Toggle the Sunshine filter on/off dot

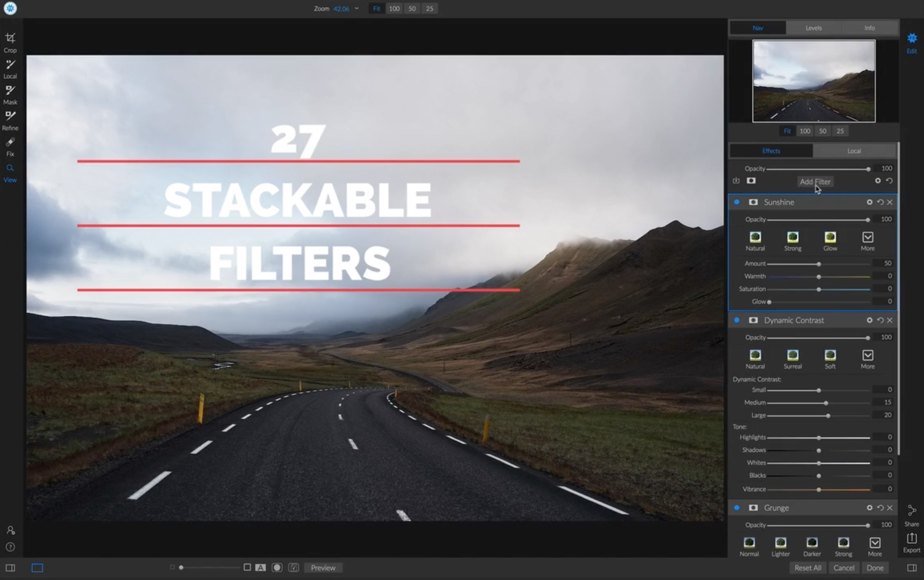tap(737, 202)
